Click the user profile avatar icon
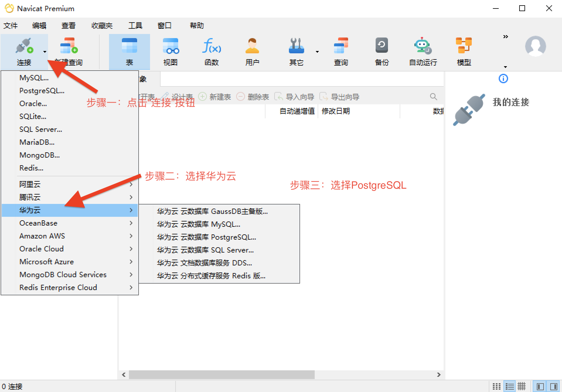This screenshot has width=562, height=392. click(x=535, y=46)
